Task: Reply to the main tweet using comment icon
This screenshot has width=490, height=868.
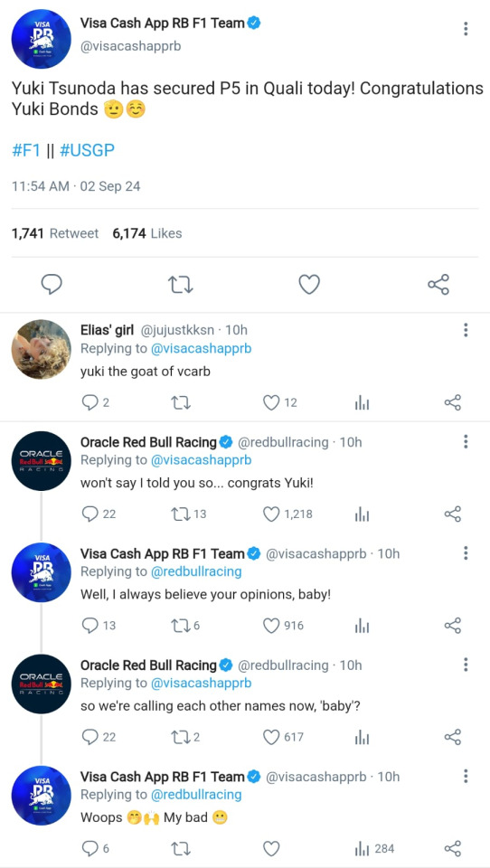Action: pos(52,285)
